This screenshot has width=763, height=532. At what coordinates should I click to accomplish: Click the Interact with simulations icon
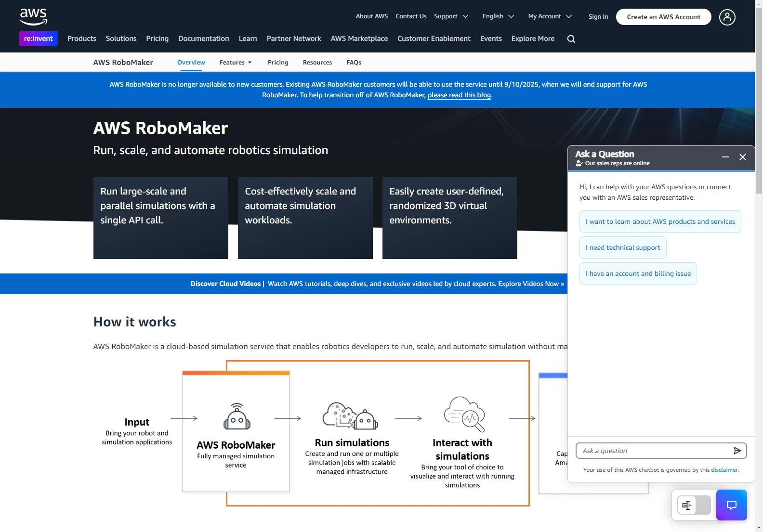(464, 414)
